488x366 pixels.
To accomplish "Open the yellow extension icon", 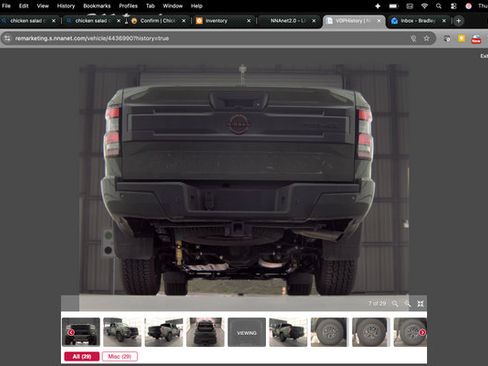I will tap(461, 39).
